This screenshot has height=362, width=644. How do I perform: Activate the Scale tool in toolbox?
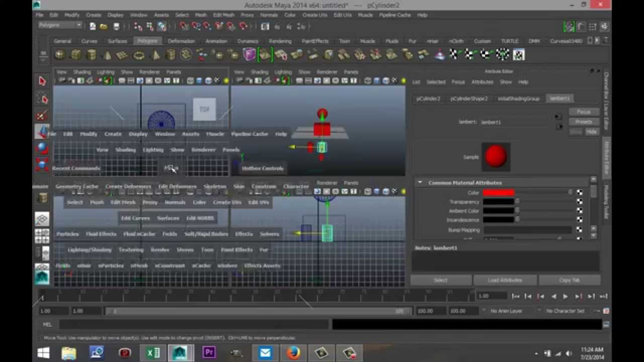tap(42, 164)
